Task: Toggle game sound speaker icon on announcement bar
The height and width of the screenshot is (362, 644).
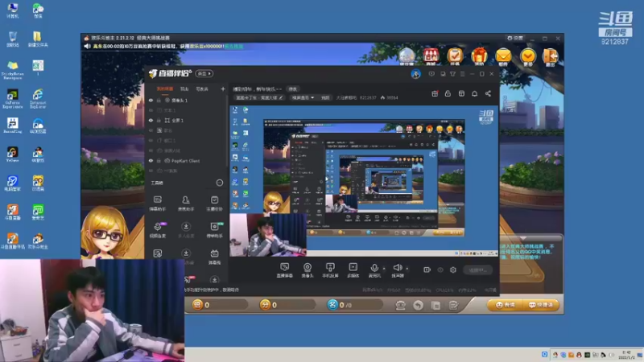Action: coord(87,47)
